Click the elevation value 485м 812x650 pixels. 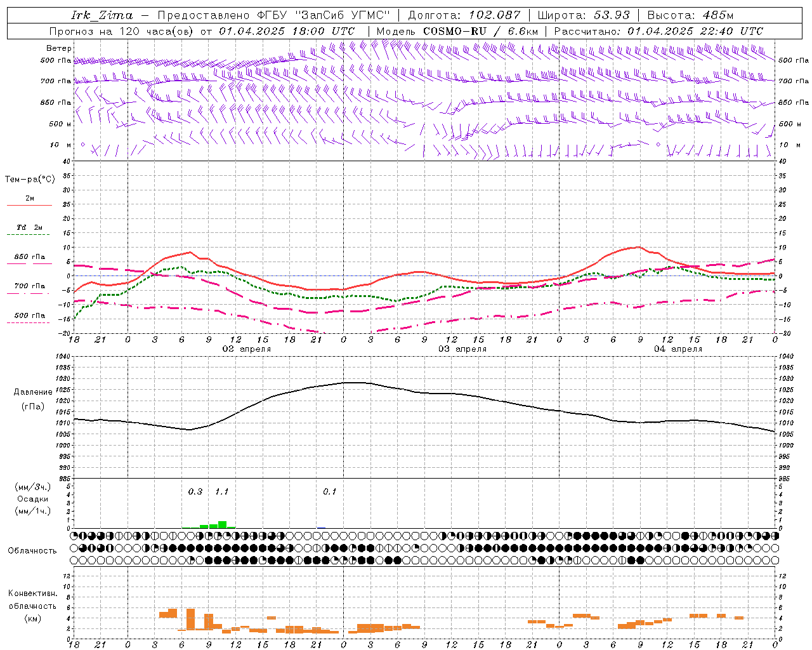click(719, 15)
